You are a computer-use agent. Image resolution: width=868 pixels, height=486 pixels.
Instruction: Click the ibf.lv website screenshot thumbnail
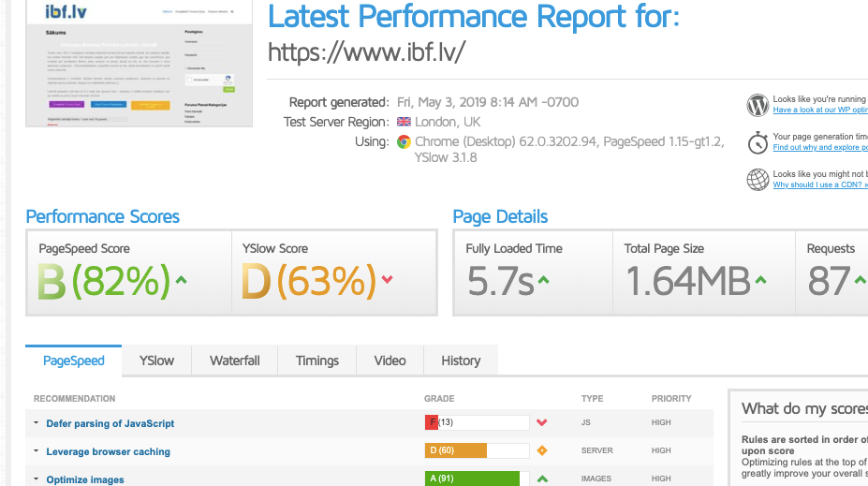140,64
